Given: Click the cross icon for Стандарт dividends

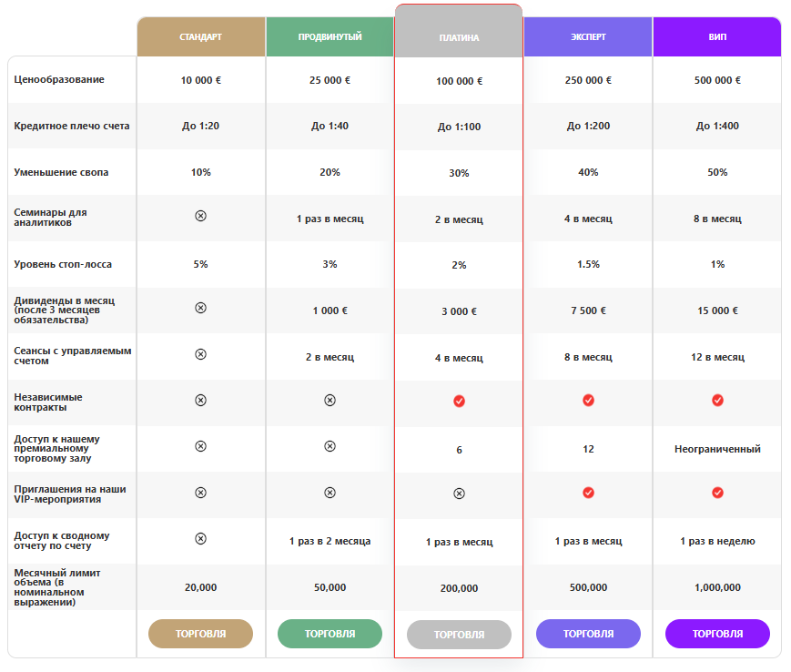Looking at the screenshot, I should tap(201, 308).
